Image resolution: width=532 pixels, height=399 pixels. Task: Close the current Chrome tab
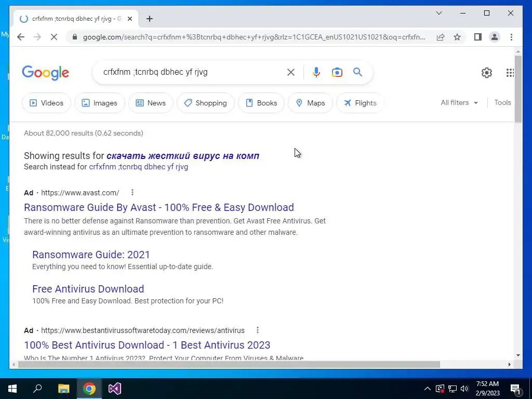click(129, 19)
